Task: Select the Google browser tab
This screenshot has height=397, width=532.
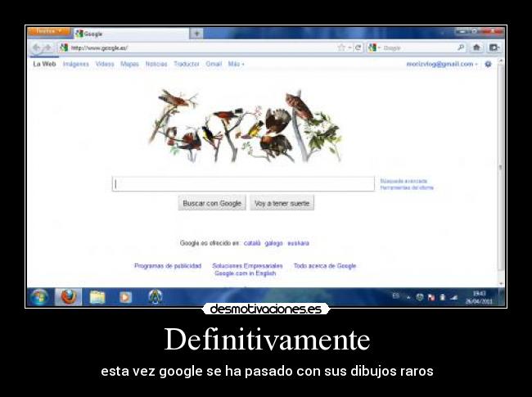Action: point(131,34)
